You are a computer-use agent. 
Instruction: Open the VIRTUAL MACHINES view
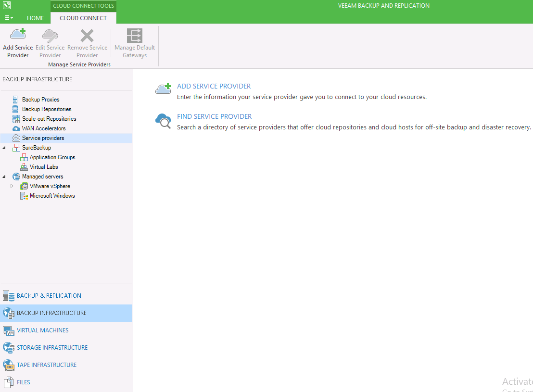pyautogui.click(x=66, y=330)
